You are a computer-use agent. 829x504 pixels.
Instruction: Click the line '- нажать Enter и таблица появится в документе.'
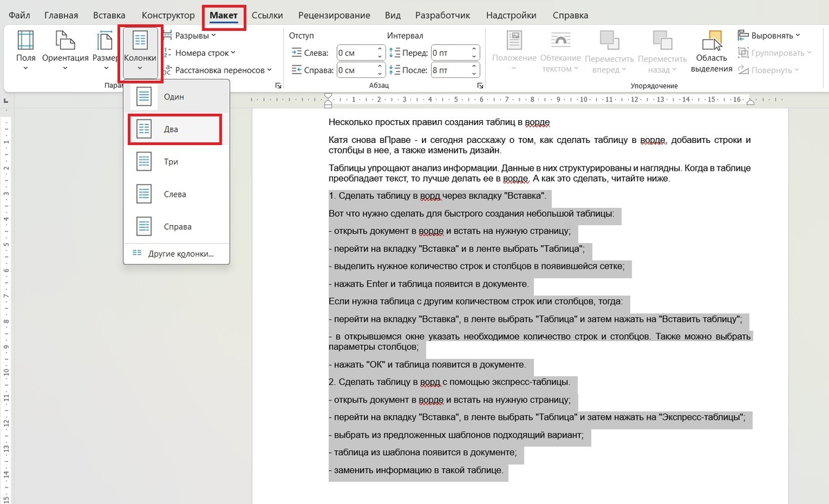click(428, 284)
